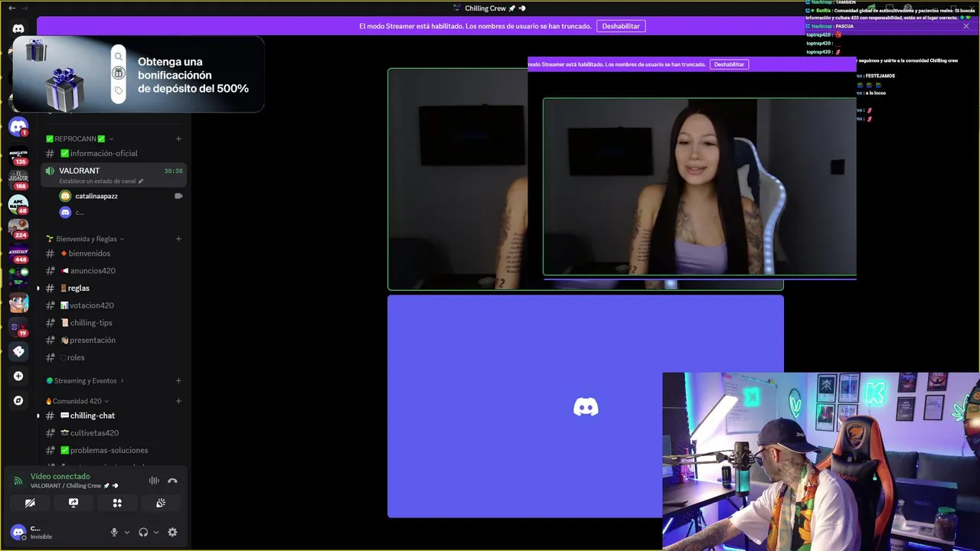This screenshot has width=980, height=551.
Task: Collapse Bienvenida y Reglas category
Action: point(86,239)
